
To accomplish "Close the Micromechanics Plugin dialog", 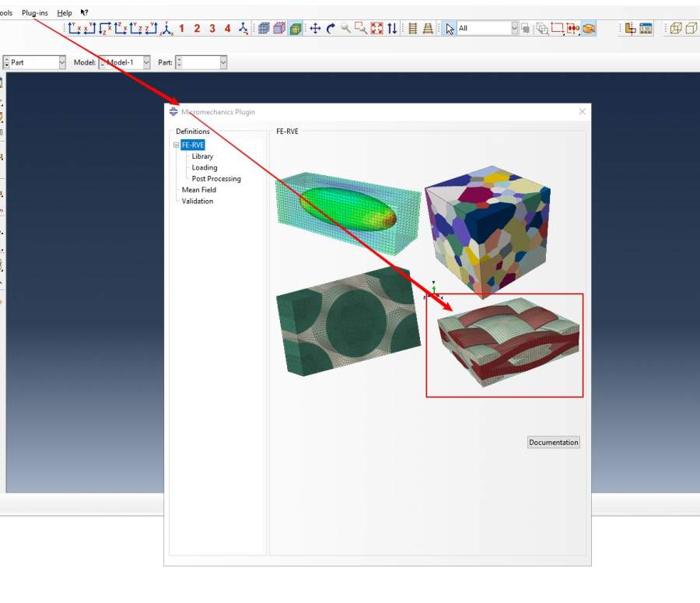I will [x=583, y=112].
